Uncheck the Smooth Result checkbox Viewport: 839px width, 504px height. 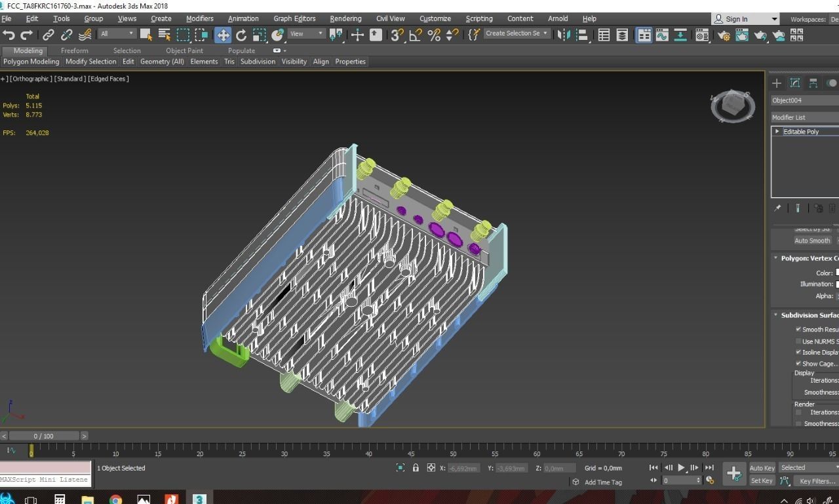coord(799,329)
